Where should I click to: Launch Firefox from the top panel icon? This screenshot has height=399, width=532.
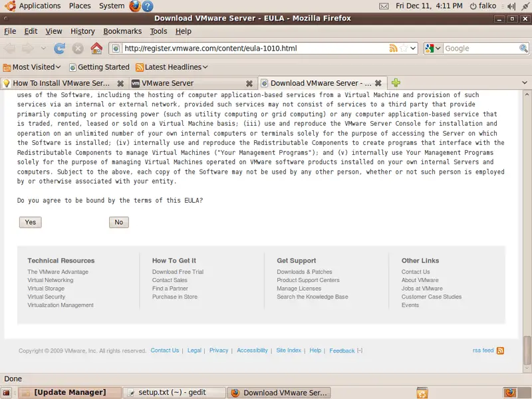[x=135, y=6]
